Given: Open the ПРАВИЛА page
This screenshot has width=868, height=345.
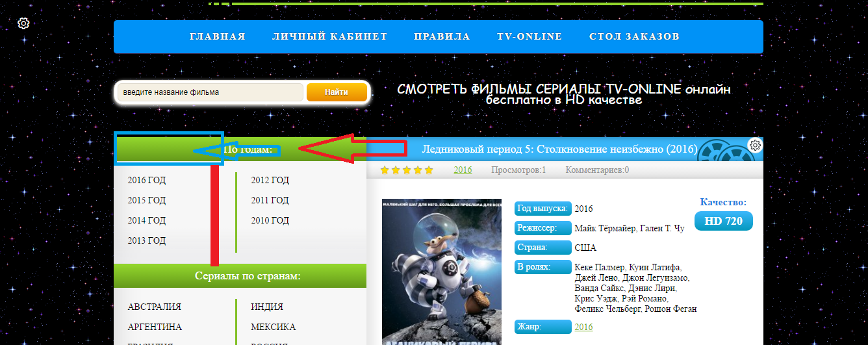Looking at the screenshot, I should (x=442, y=36).
